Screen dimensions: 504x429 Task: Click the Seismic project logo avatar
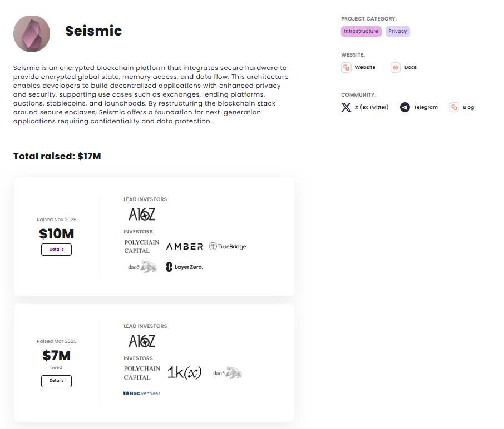(x=32, y=33)
